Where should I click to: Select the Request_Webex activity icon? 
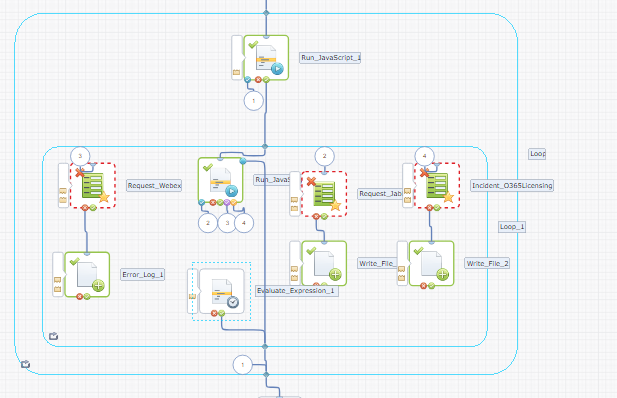(x=93, y=185)
